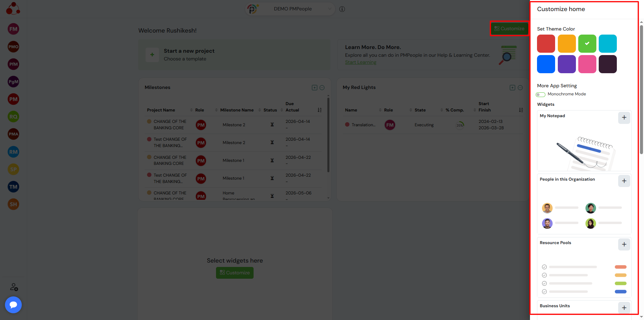Open the RM sidebar icon

13,152
